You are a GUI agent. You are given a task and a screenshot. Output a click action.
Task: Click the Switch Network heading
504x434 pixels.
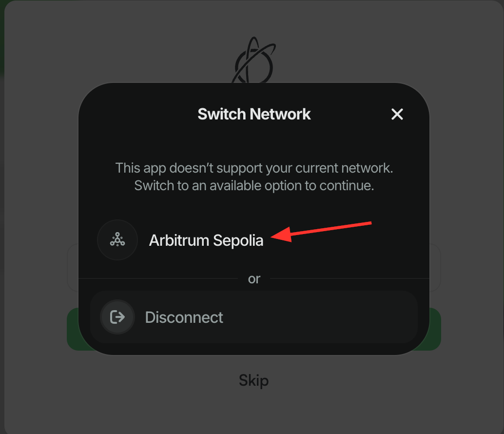(254, 114)
